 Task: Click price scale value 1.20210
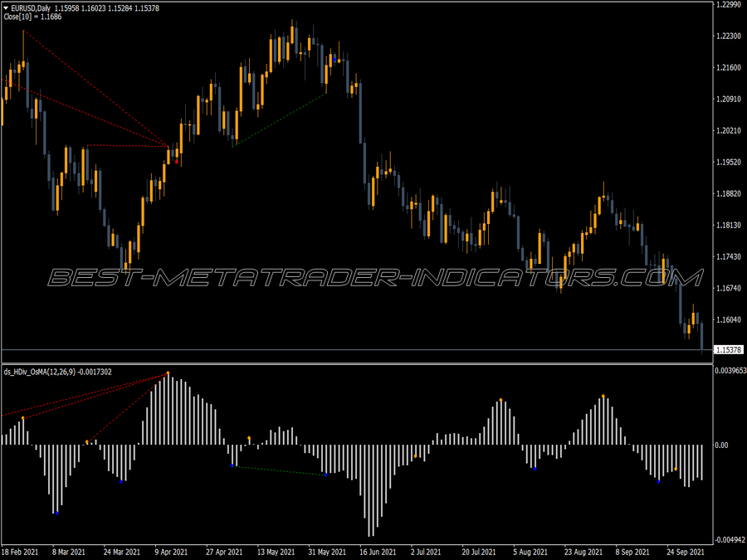point(729,130)
